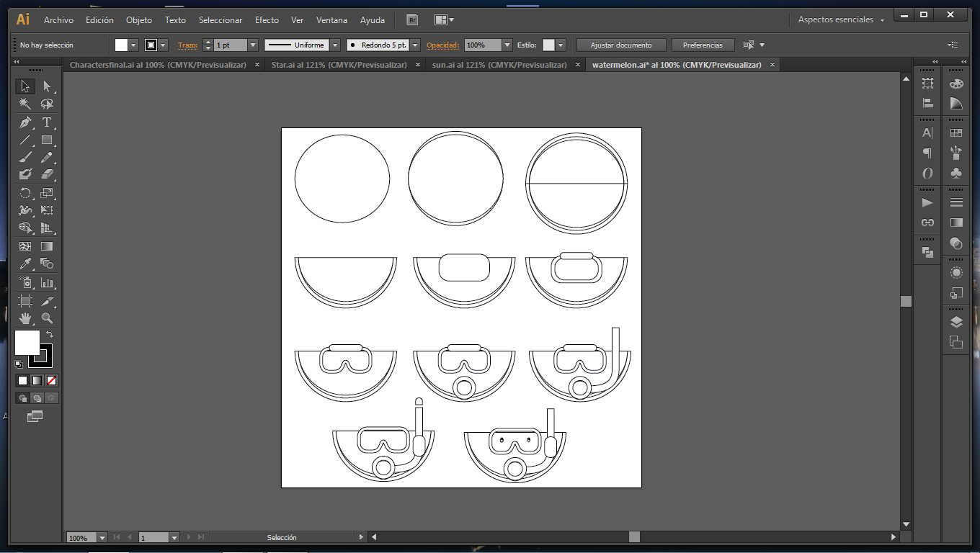Open the Uniforme width profile dropdown
Viewport: 980px width, 553px height.
point(335,45)
